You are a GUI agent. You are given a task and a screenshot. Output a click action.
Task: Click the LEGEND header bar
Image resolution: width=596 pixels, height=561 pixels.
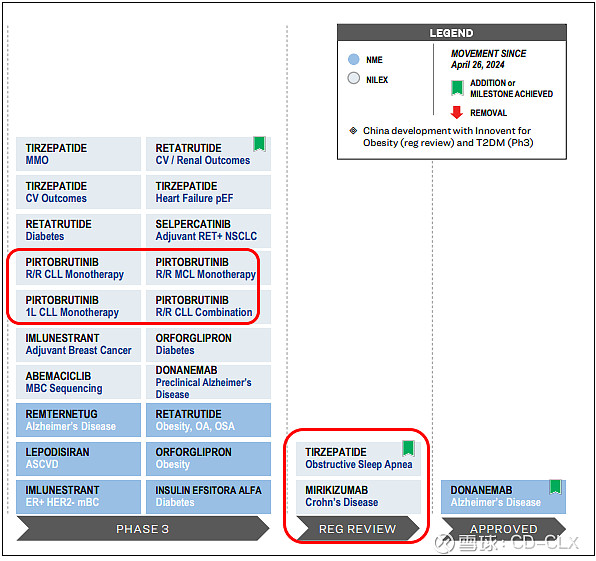point(452,33)
